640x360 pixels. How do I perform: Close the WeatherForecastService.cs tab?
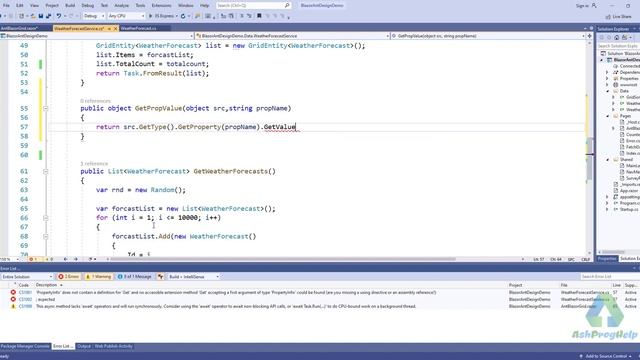(116, 29)
